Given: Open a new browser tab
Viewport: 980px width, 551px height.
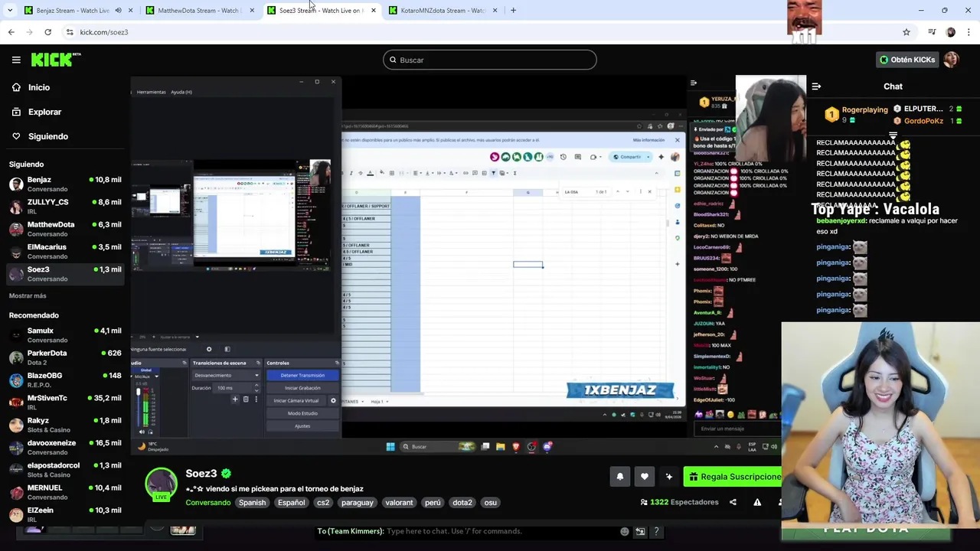Looking at the screenshot, I should point(513,11).
